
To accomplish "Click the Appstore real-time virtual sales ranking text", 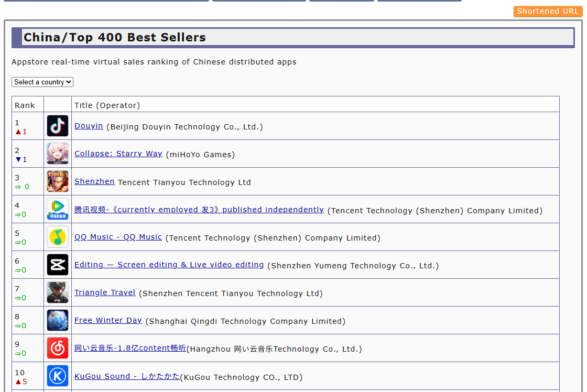I will (154, 62).
